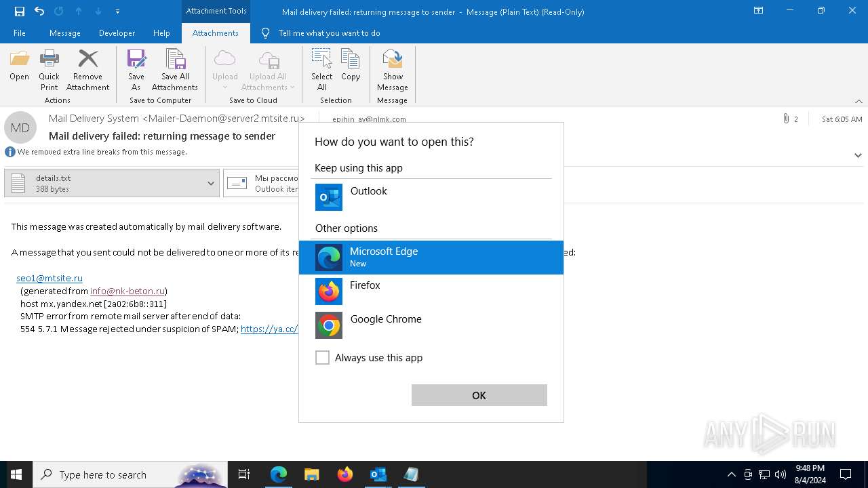Open the ribbon display options button
Image resolution: width=868 pixels, height=488 pixels.
coord(759,11)
